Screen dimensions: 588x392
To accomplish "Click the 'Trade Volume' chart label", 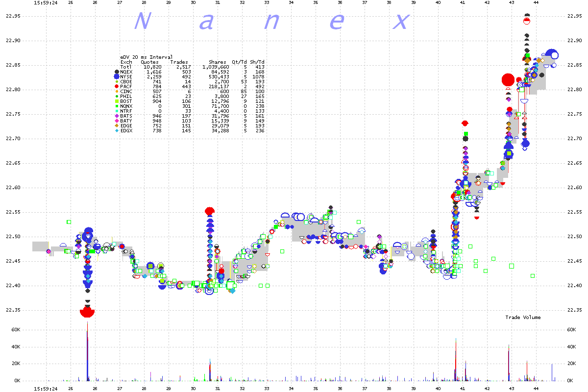I will point(523,318).
